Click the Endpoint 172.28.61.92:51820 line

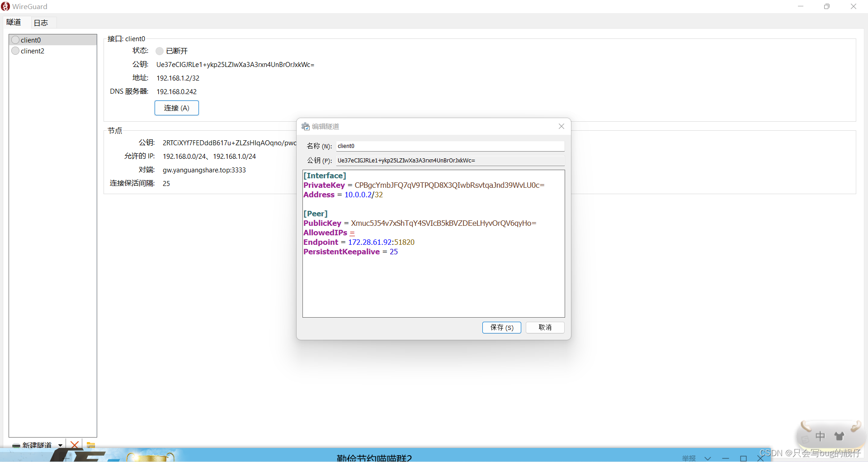359,242
